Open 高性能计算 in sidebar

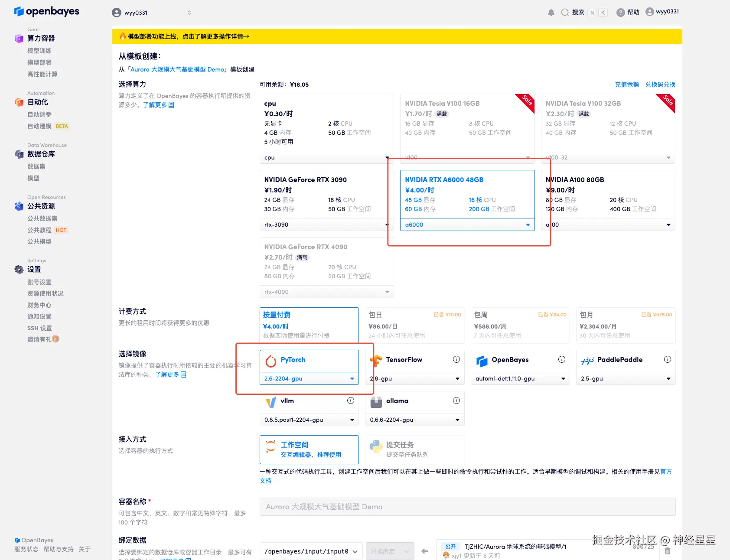click(x=42, y=74)
